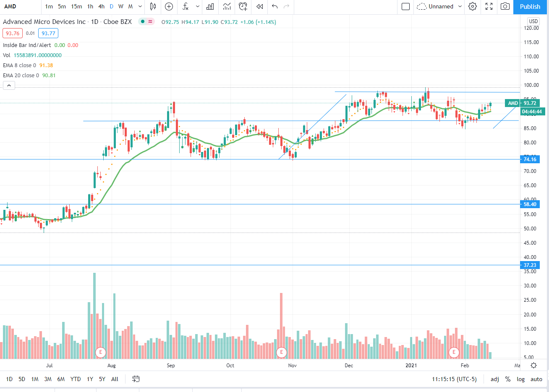Click the buy price 93.77 button
This screenshot has height=392, width=549.
[48, 33]
